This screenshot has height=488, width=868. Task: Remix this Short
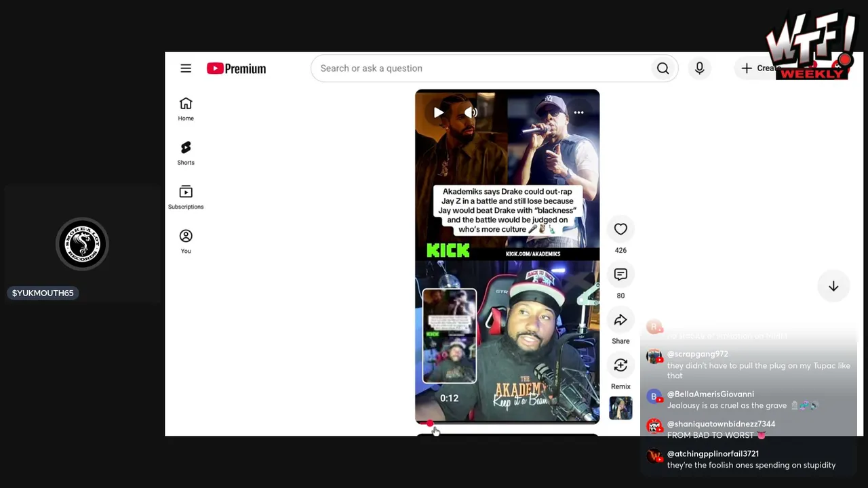tap(620, 365)
